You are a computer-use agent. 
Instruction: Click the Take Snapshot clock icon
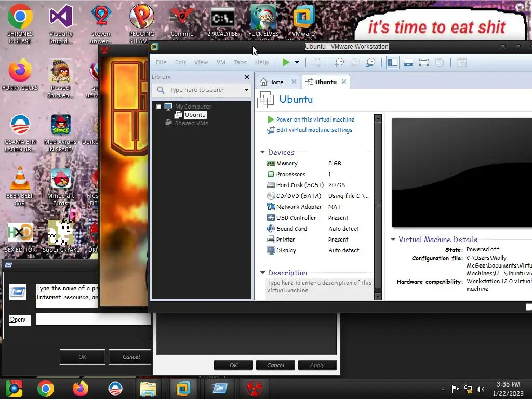tap(339, 62)
